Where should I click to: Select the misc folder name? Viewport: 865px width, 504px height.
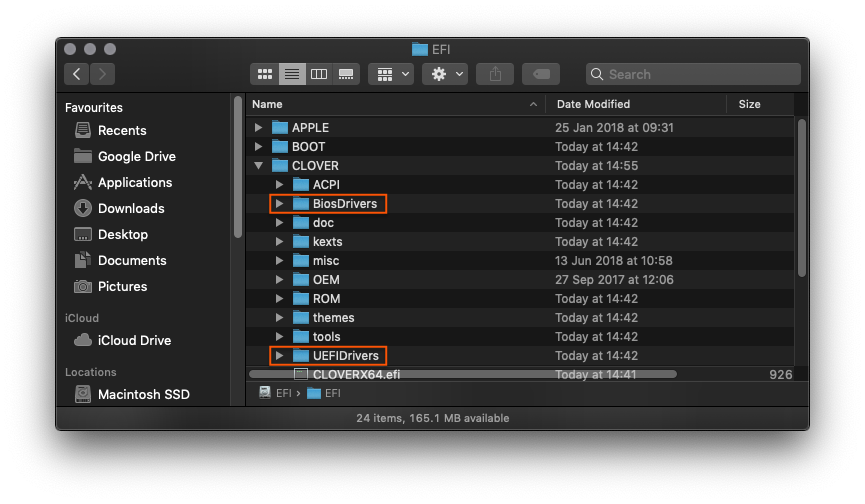point(326,261)
